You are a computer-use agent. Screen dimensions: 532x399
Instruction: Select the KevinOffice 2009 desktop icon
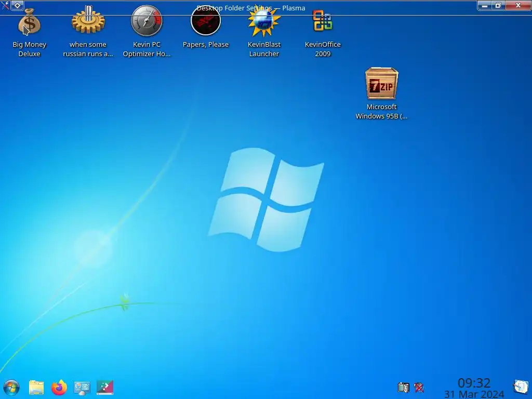pos(323,21)
